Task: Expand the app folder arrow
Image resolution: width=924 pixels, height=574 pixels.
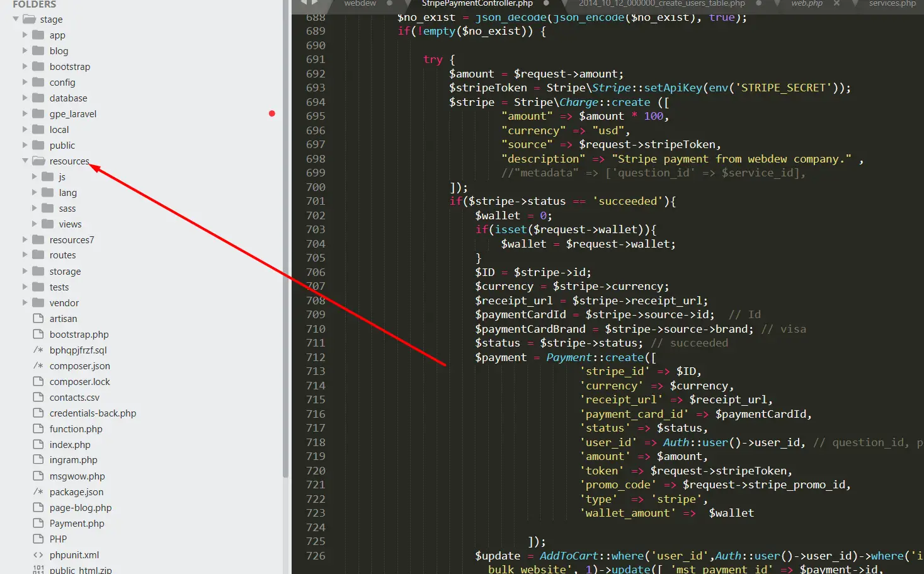Action: pyautogui.click(x=25, y=35)
